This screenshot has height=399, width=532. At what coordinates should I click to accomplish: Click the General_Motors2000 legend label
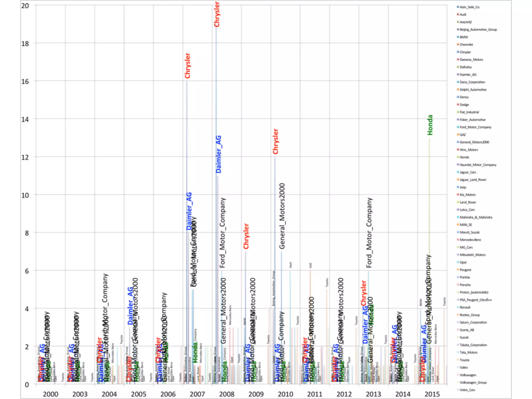coord(474,142)
